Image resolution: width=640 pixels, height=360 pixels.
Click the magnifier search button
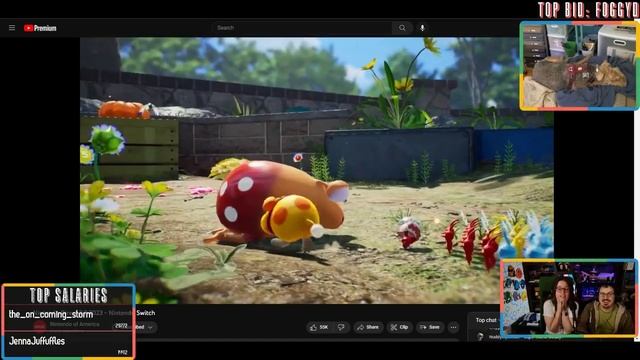[x=402, y=28]
